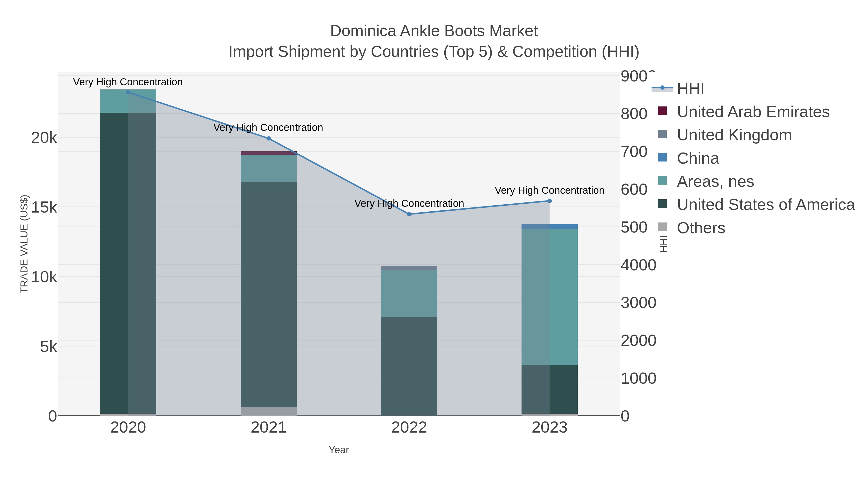The height and width of the screenshot is (488, 868).
Task: Click the Areas, nes teal swatch
Action: click(663, 180)
